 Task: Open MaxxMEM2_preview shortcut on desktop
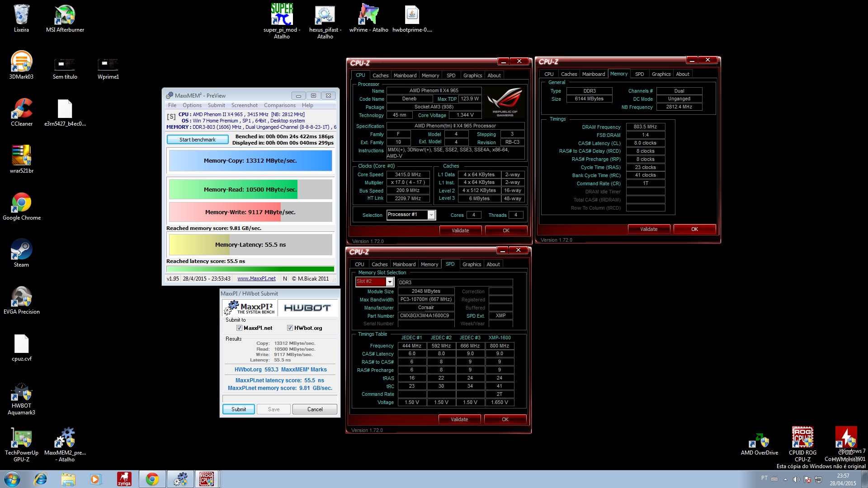65,446
